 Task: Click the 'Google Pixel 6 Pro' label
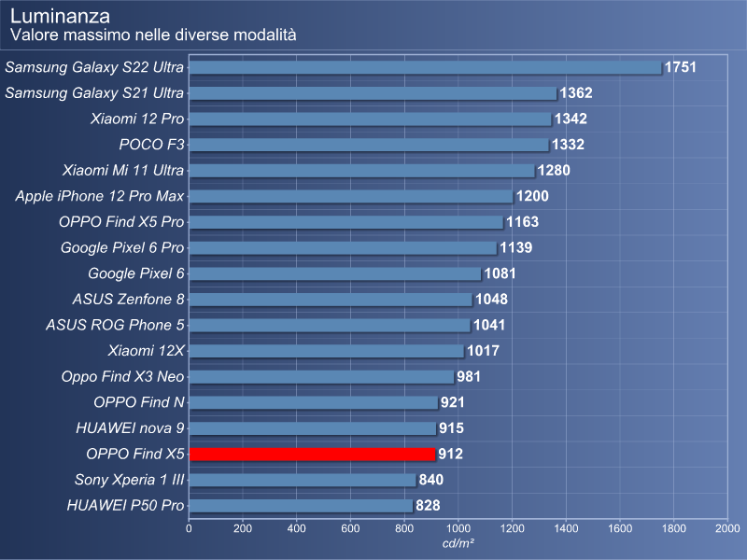(122, 247)
